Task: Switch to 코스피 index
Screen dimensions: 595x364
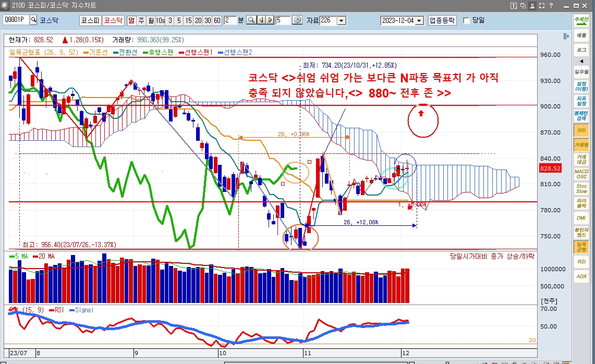Action: tap(90, 20)
